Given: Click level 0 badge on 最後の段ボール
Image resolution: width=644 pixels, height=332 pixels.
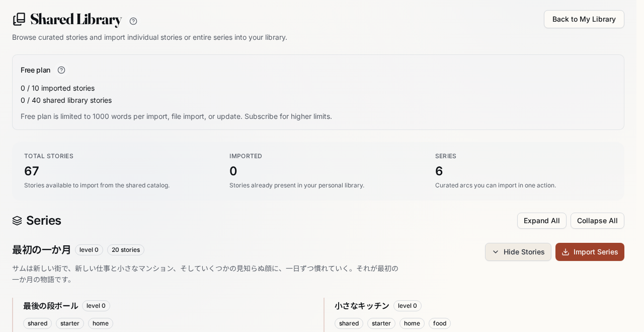Looking at the screenshot, I should pos(96,306).
